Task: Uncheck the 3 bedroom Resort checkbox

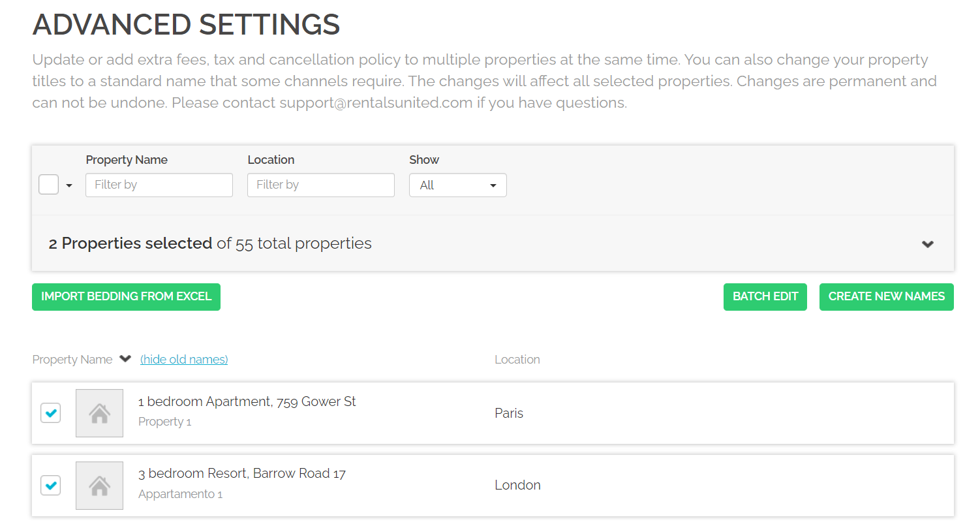Action: click(51, 486)
